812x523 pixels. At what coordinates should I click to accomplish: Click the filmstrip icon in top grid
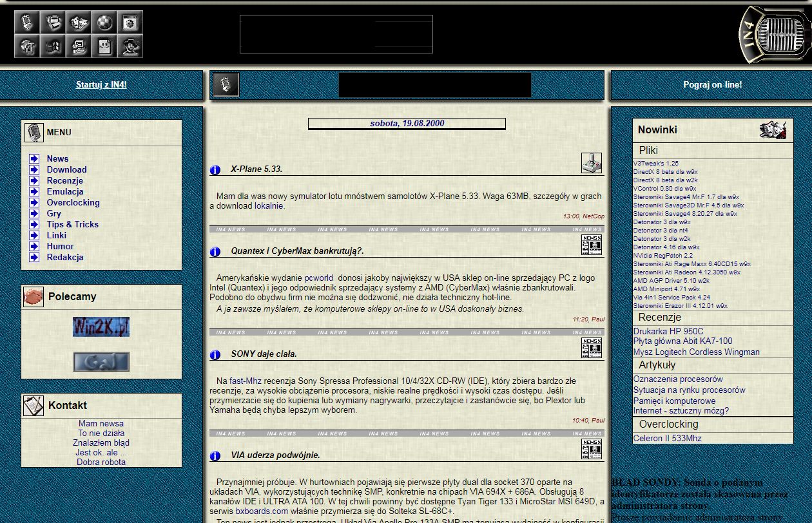53,46
